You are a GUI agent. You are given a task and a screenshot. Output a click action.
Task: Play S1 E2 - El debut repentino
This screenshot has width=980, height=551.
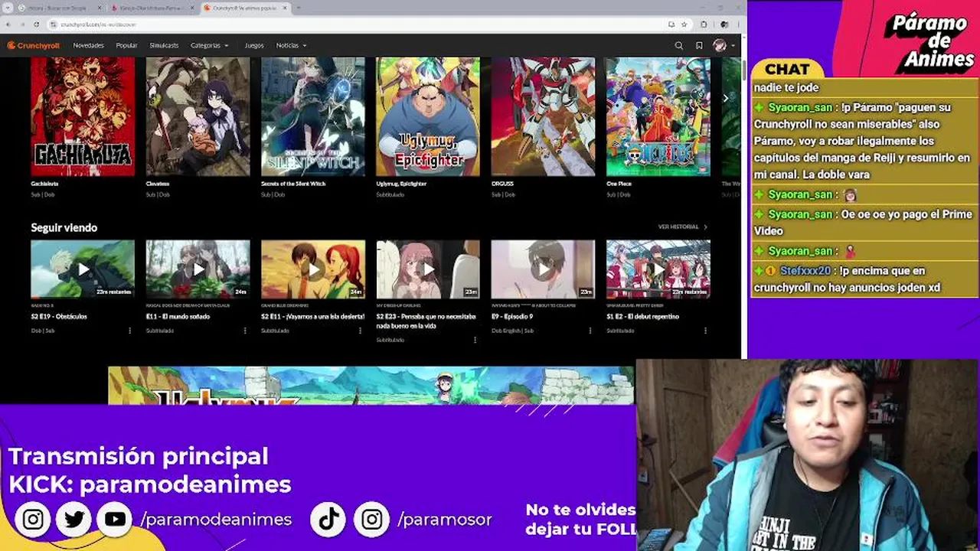(658, 269)
